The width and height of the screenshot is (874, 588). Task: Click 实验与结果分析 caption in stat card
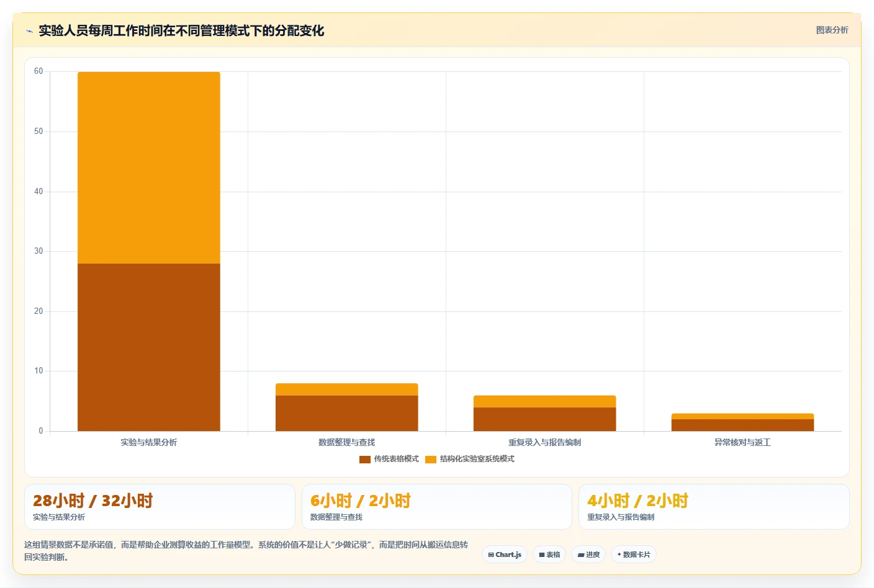click(59, 517)
